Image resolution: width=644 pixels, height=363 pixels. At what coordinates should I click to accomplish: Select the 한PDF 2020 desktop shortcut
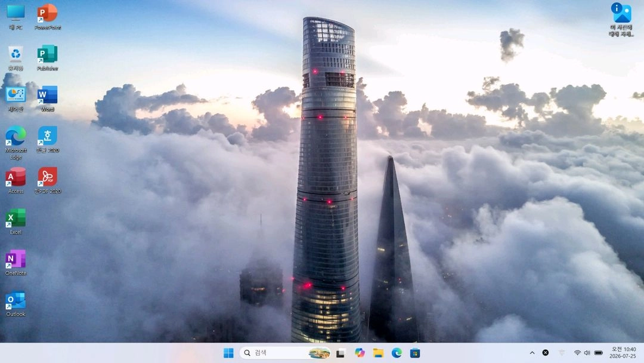pos(47,181)
